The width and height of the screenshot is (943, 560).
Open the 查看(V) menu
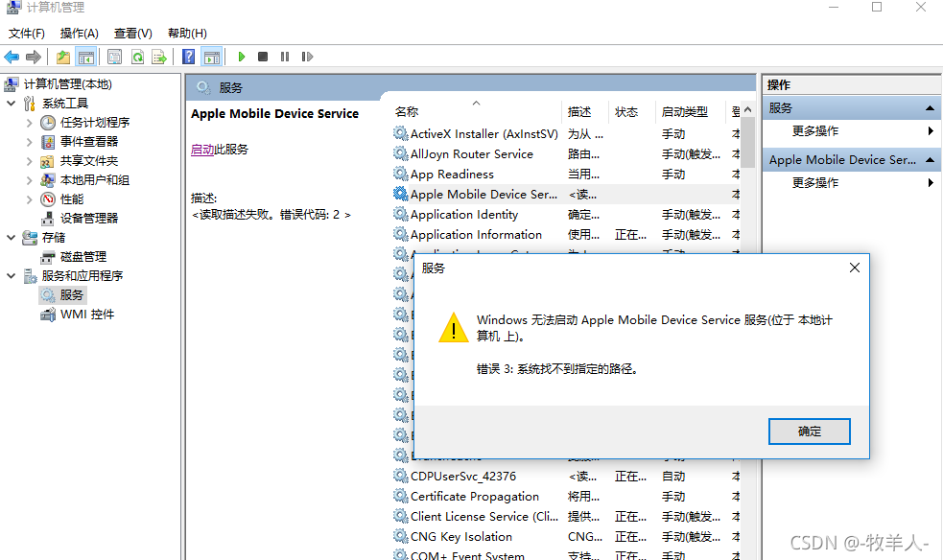click(133, 33)
